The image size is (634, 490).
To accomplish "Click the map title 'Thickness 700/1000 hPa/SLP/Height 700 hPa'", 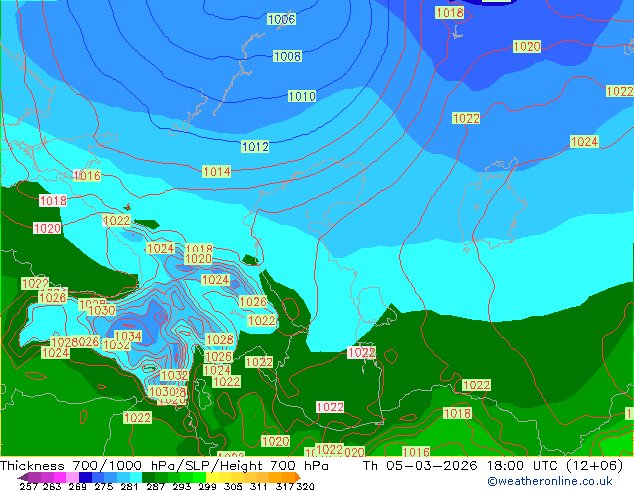I will click(164, 465).
